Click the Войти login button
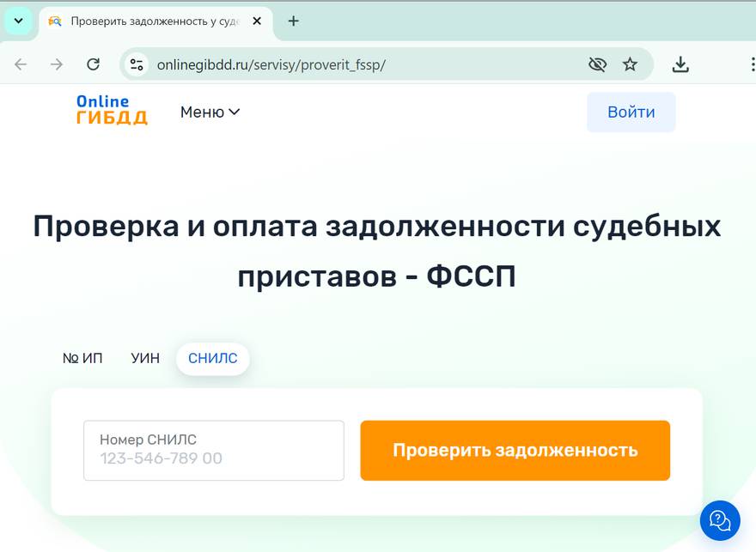Viewport: 756px width, 552px height. 631,112
